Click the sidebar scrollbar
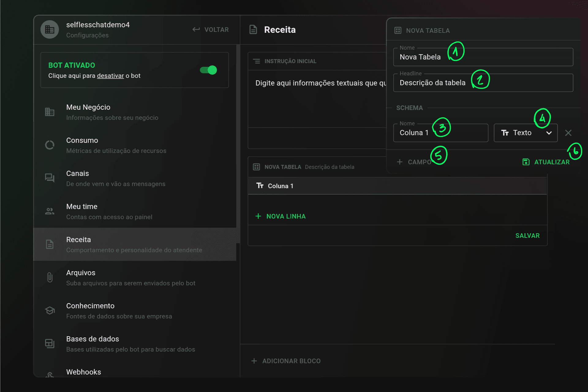Image resolution: width=588 pixels, height=392 pixels. click(238, 144)
